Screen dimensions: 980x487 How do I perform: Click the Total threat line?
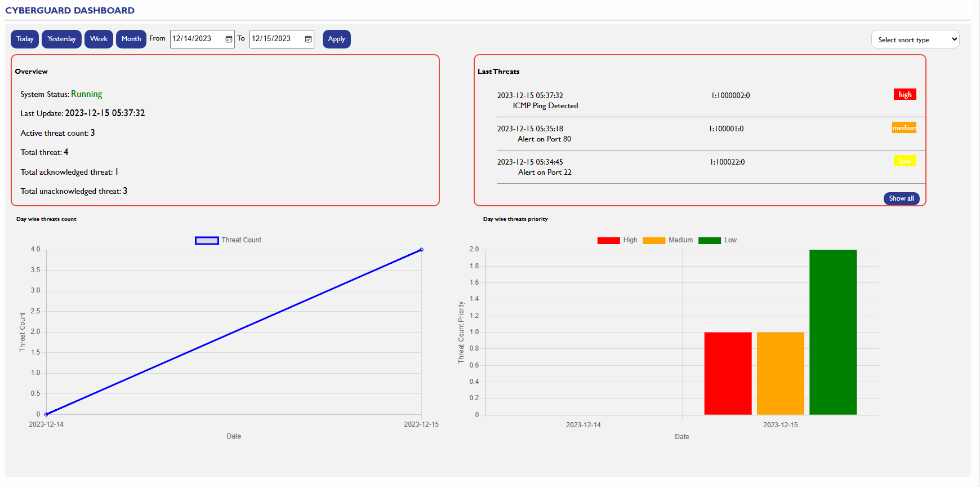pyautogui.click(x=44, y=152)
